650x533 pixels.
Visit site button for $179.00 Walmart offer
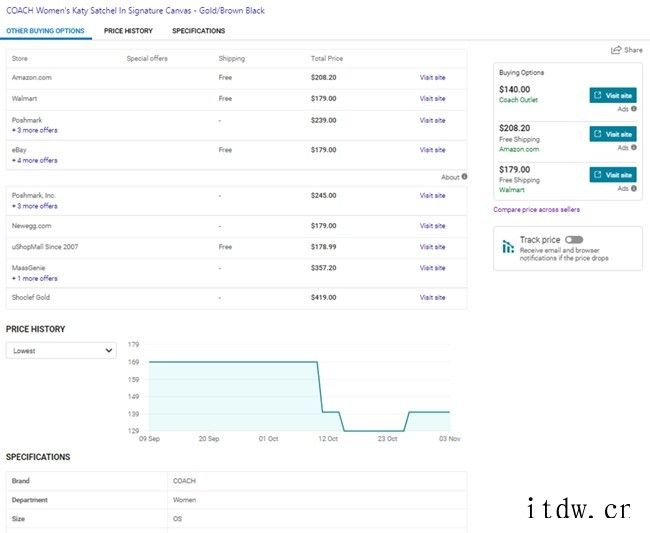click(x=613, y=174)
